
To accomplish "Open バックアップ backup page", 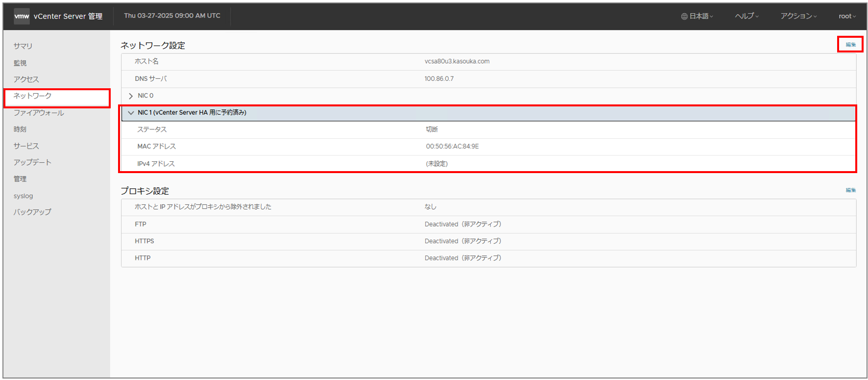I will [32, 212].
